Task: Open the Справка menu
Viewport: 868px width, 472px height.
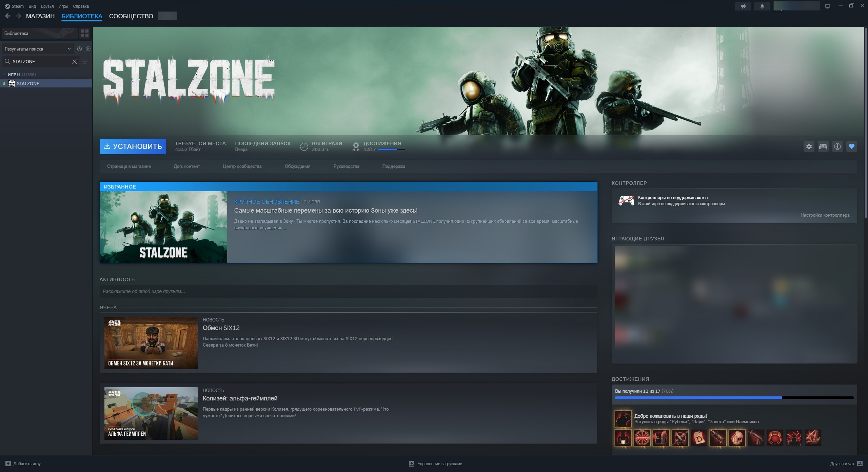Action: click(x=81, y=6)
